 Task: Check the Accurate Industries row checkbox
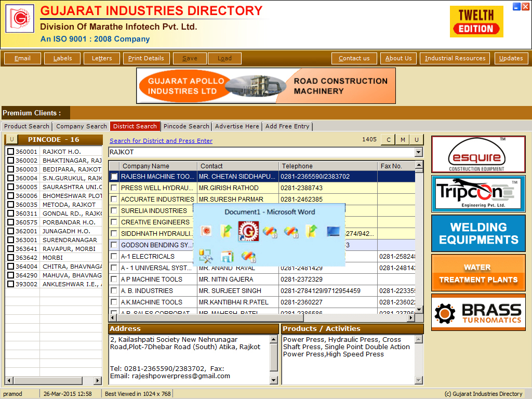[114, 199]
